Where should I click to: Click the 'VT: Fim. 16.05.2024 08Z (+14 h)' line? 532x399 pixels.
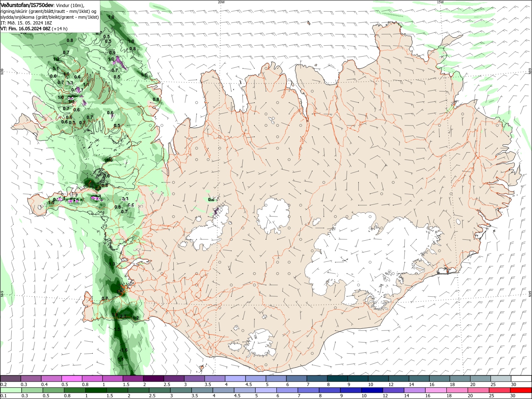coord(34,29)
